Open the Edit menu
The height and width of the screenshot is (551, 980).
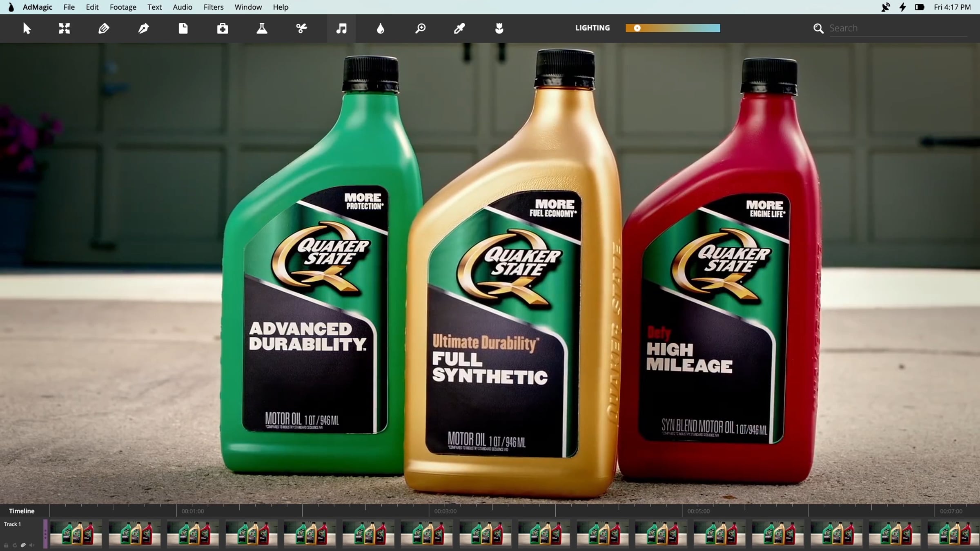[x=92, y=7]
